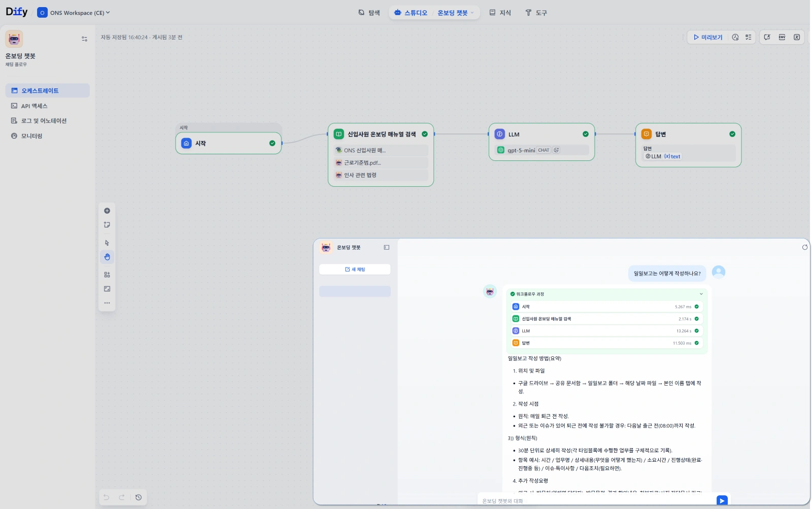The width and height of the screenshot is (812, 509).
Task: Toggle the chat sidebar panel icon
Action: [x=386, y=248]
